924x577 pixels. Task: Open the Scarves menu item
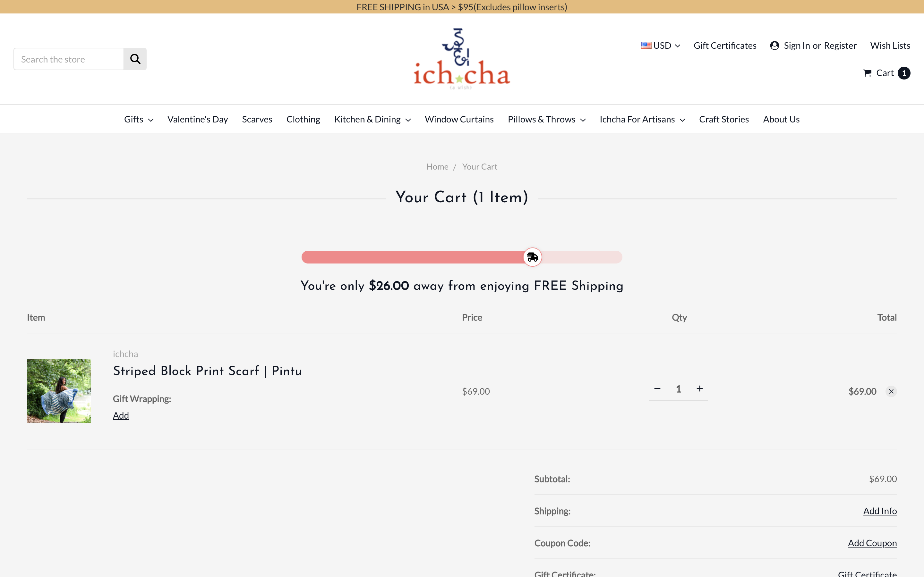257,120
